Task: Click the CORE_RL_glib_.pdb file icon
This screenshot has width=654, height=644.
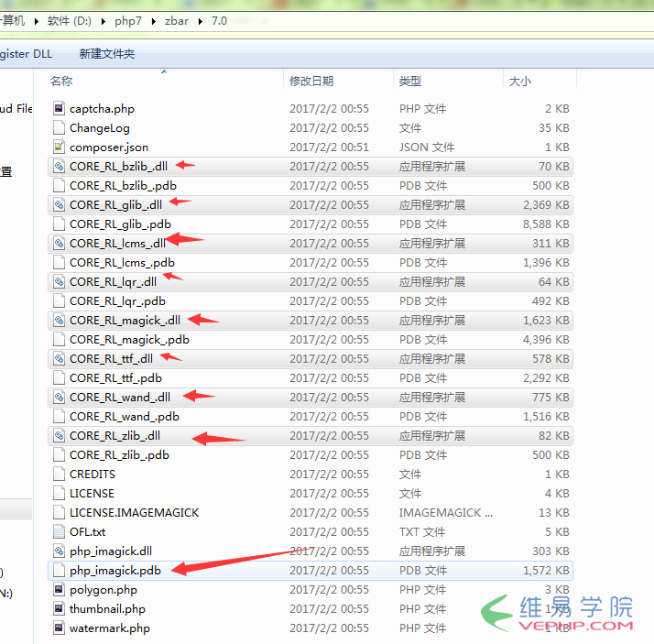Action: click(x=60, y=224)
